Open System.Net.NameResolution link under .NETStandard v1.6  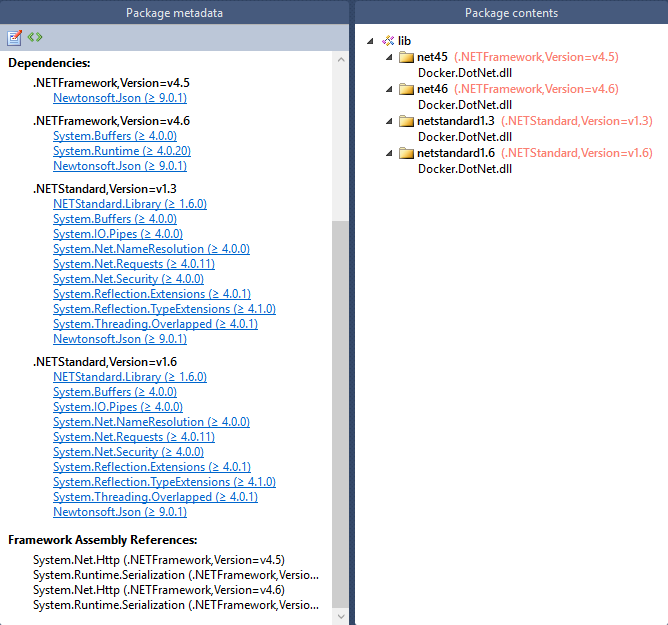151,422
